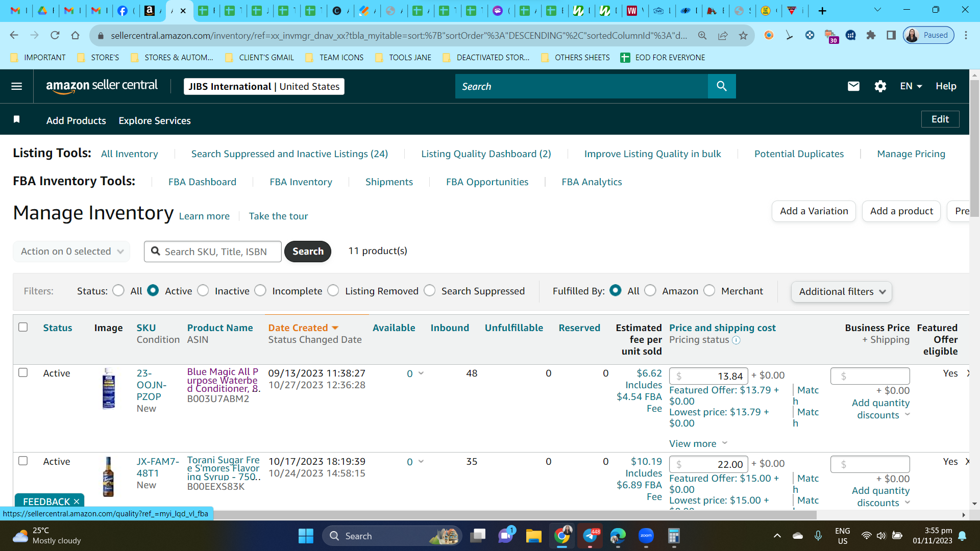Reload the current page
980x551 pixels.
55,35
